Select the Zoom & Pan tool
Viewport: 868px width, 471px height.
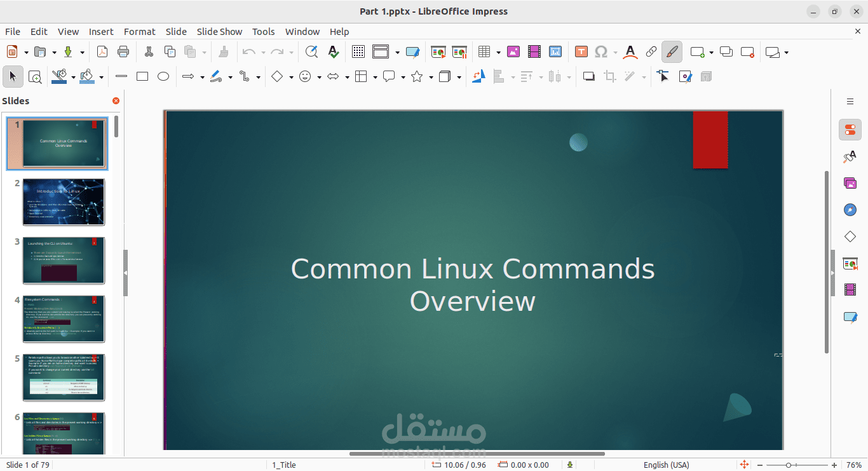tap(35, 76)
